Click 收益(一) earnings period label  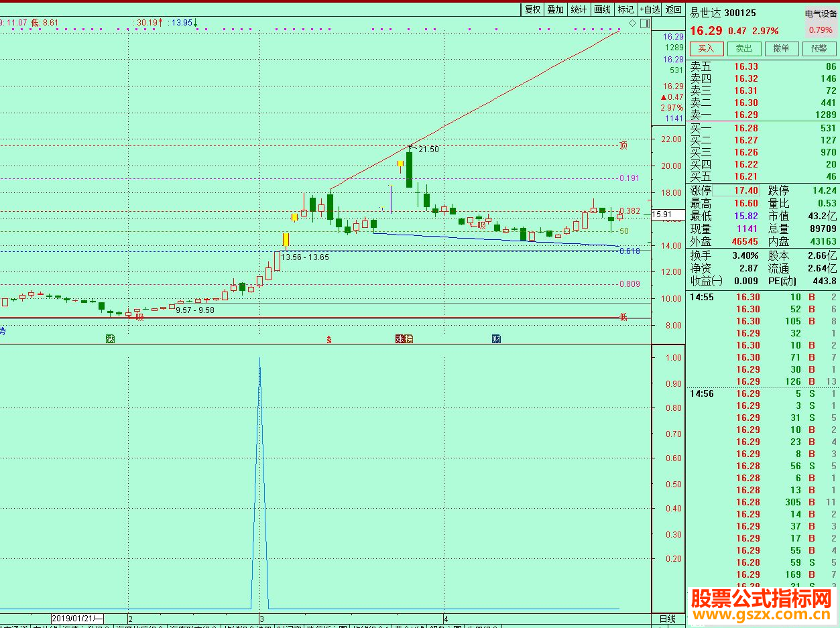(707, 281)
